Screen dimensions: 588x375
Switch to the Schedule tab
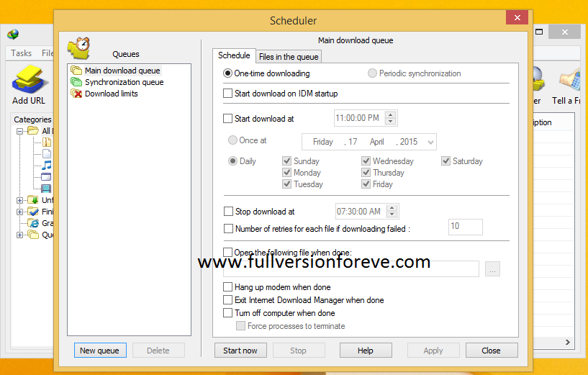tap(234, 55)
